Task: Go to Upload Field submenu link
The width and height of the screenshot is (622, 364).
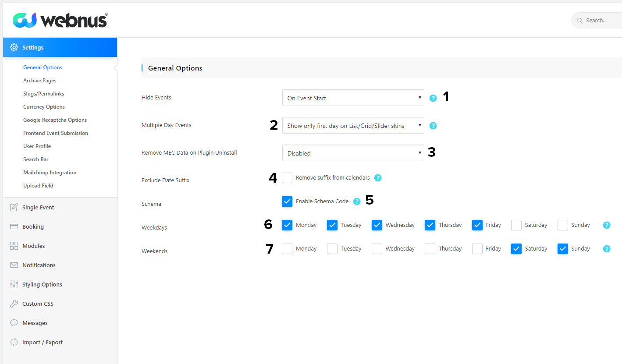Action: pos(38,186)
